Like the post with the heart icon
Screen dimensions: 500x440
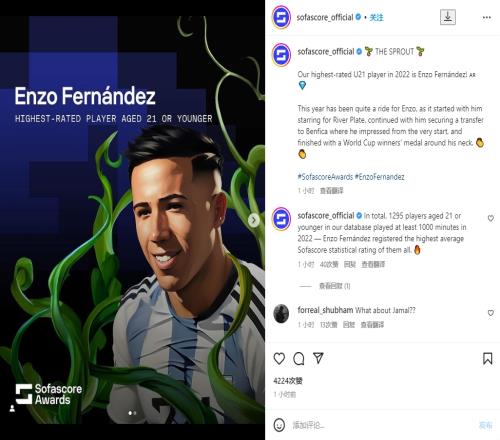[x=279, y=359]
